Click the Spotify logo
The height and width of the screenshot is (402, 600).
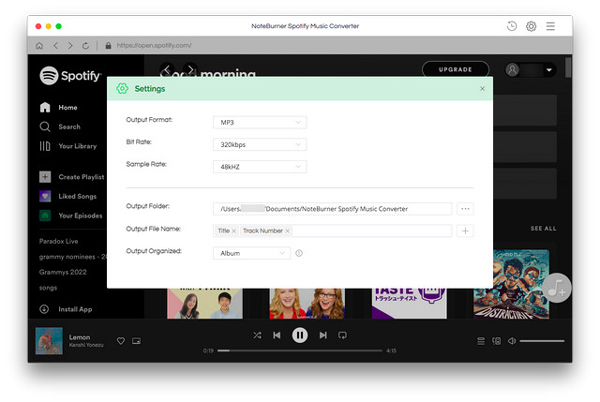(x=70, y=75)
